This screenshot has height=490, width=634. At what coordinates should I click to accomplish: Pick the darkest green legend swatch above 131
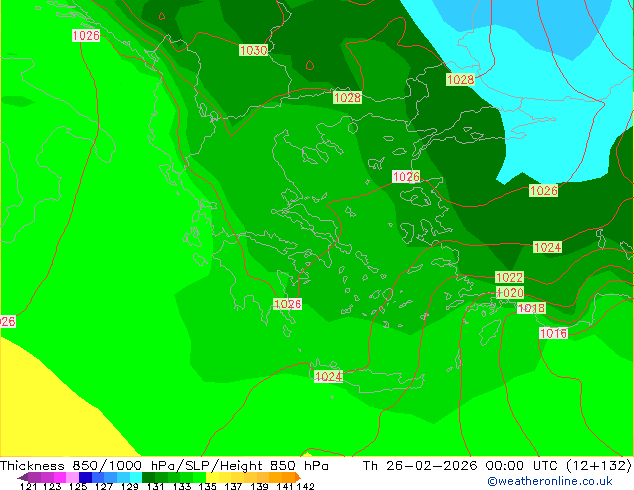tap(148, 477)
